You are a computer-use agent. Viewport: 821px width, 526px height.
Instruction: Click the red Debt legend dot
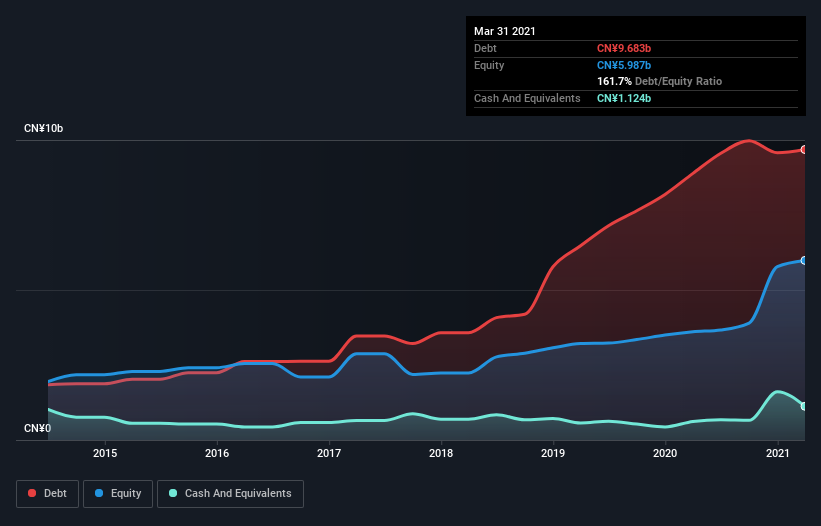pyautogui.click(x=32, y=493)
